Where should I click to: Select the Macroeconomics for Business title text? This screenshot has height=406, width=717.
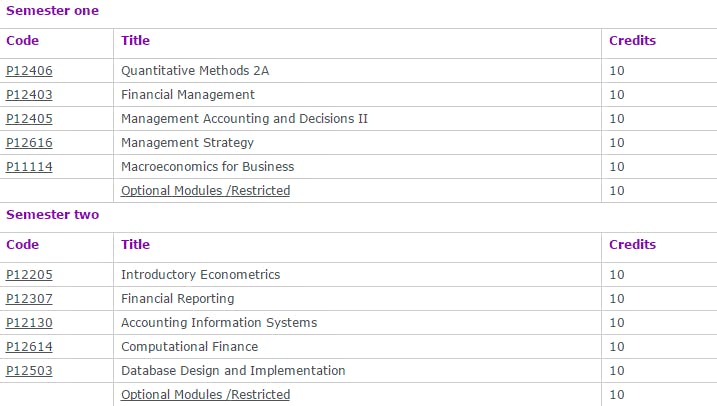point(207,167)
